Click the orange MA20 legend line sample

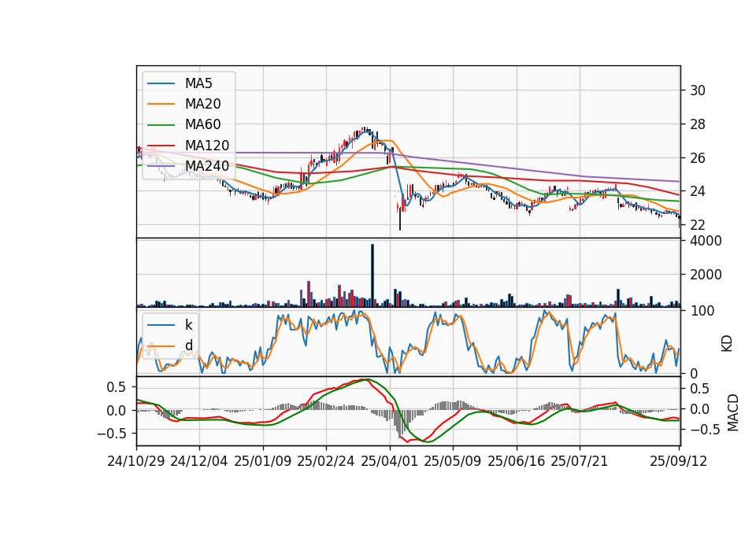[161, 104]
